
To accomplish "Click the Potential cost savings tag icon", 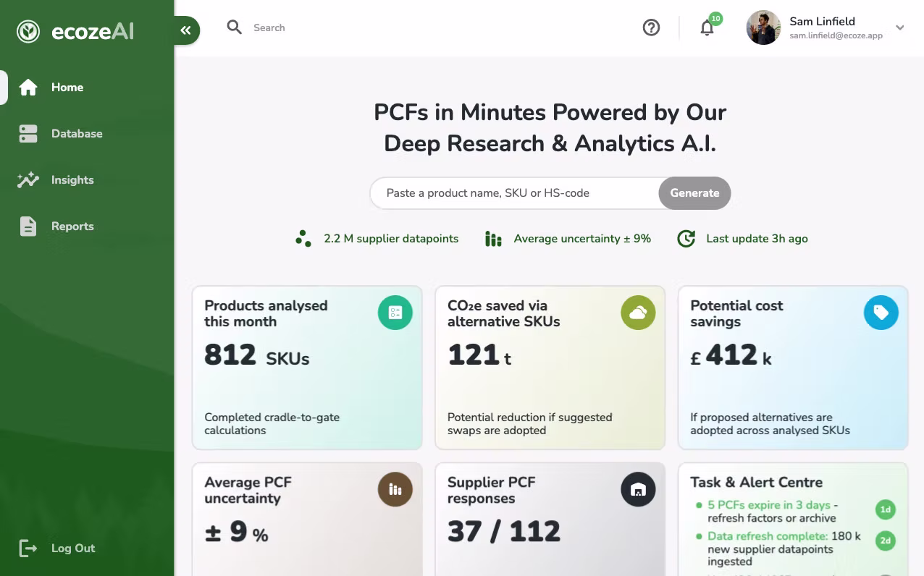I will pyautogui.click(x=881, y=313).
